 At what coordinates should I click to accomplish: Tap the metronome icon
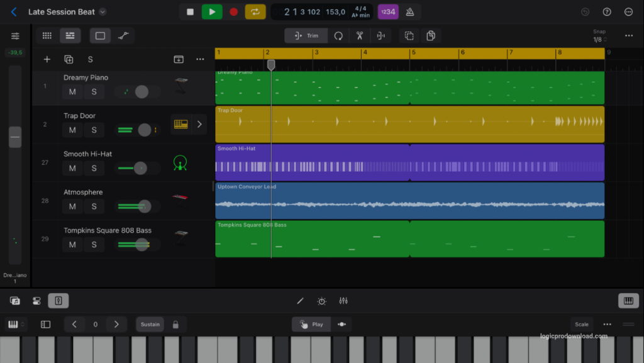click(410, 11)
